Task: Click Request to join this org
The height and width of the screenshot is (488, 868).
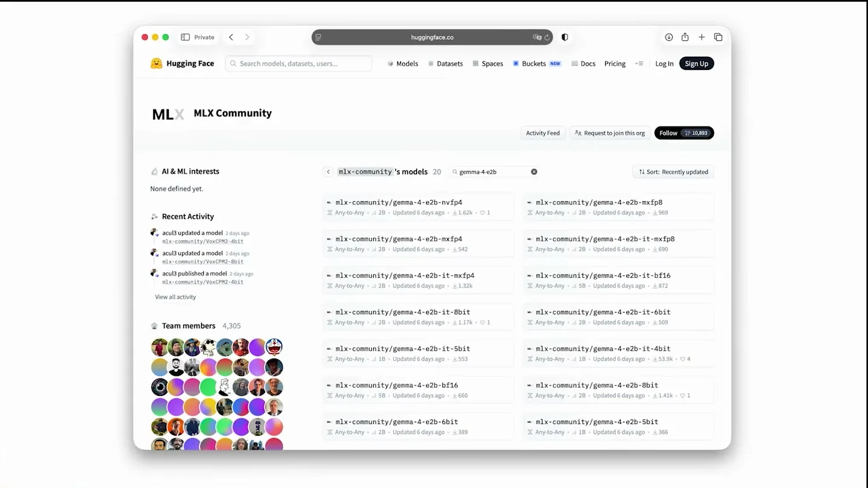Action: (610, 133)
